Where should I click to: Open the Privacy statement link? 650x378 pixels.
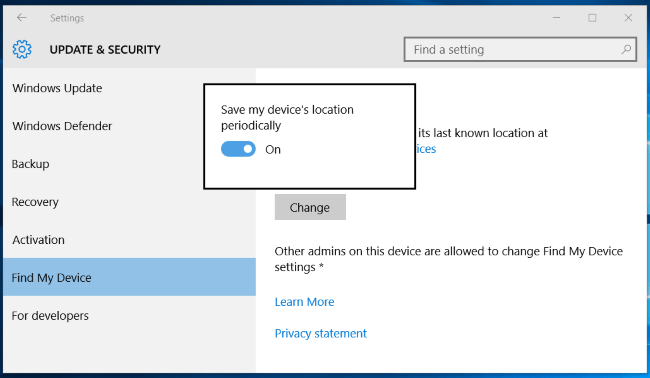320,333
